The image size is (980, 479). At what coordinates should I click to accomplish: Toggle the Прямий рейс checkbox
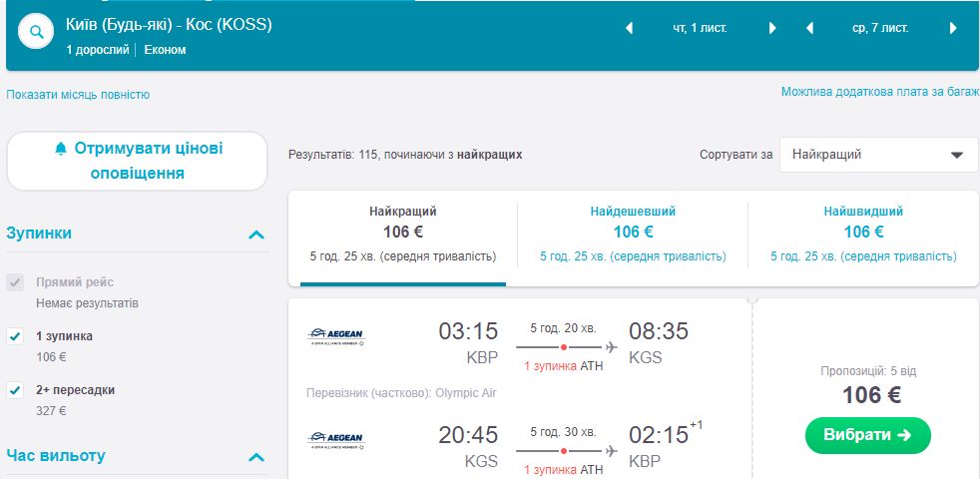click(x=15, y=282)
